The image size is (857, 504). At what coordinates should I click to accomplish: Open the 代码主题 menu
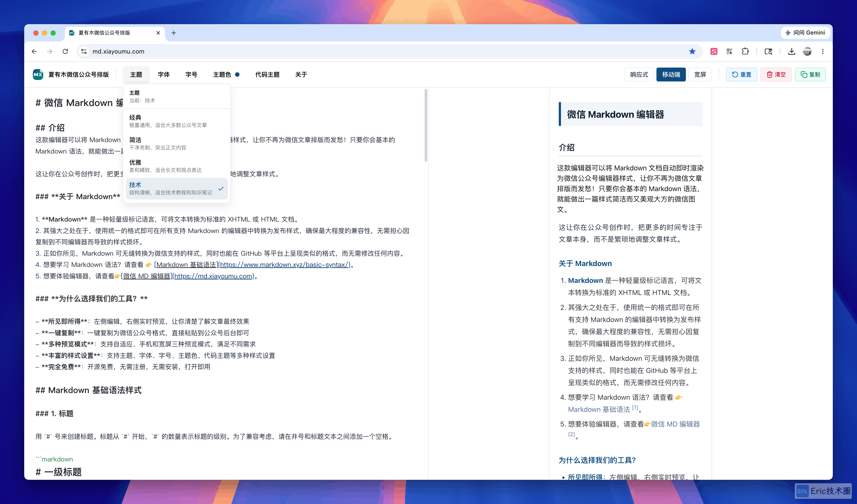pyautogui.click(x=267, y=74)
